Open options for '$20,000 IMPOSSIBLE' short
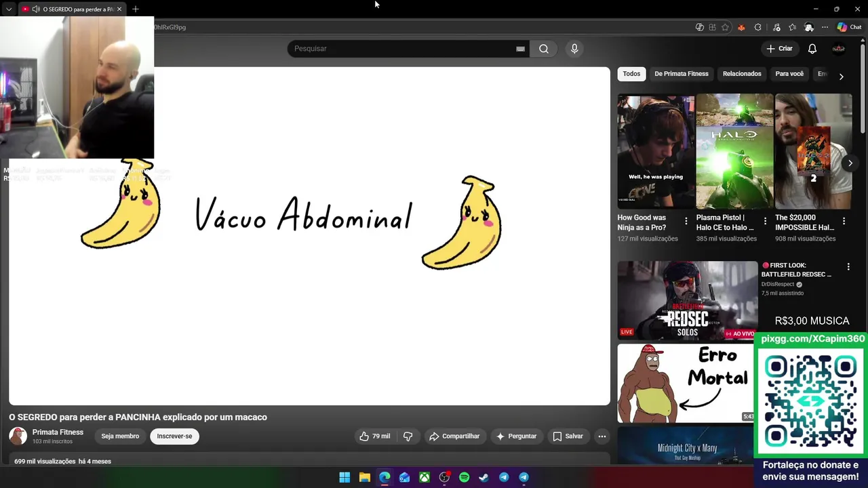 (x=844, y=221)
